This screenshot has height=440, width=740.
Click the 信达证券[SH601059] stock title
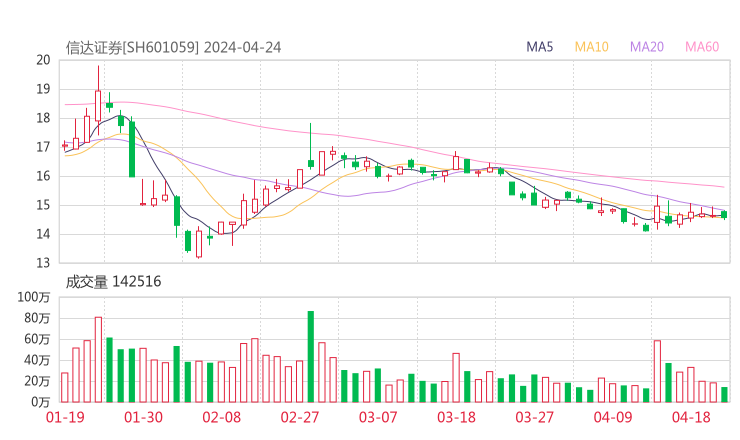pos(133,47)
